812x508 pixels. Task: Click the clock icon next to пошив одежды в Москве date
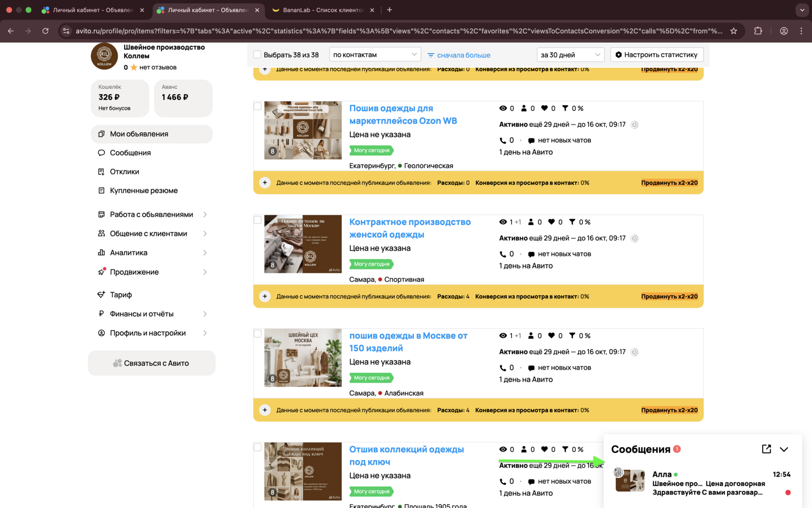click(635, 352)
